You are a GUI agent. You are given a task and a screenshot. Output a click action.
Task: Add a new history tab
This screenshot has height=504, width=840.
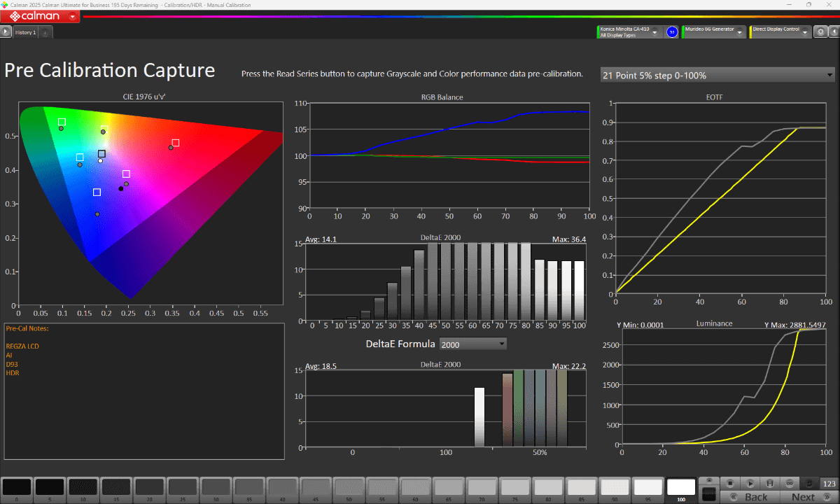click(x=44, y=32)
